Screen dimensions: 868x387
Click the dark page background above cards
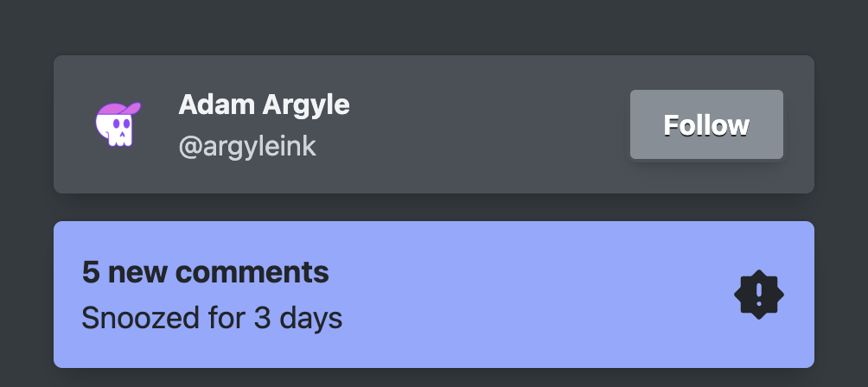click(432, 26)
